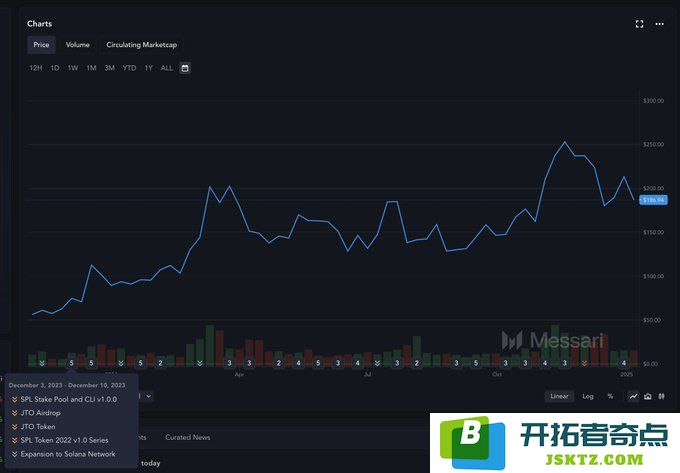Click the 2025 label on the time axis
680x473 pixels.
coord(626,374)
